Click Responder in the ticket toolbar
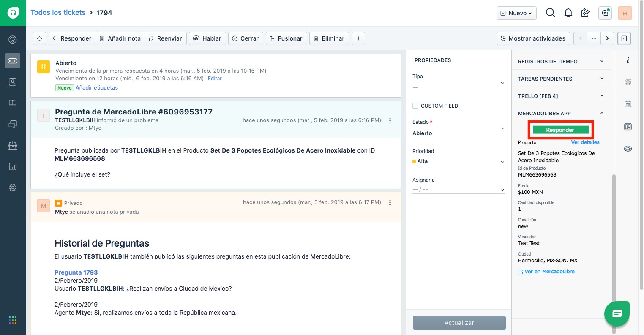644x335 pixels. coord(72,38)
